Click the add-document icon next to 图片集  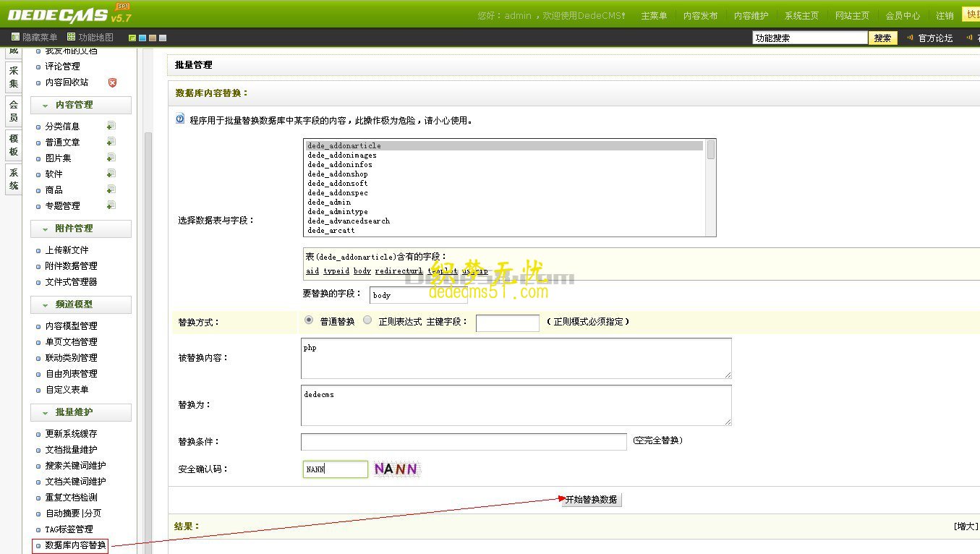[x=110, y=158]
